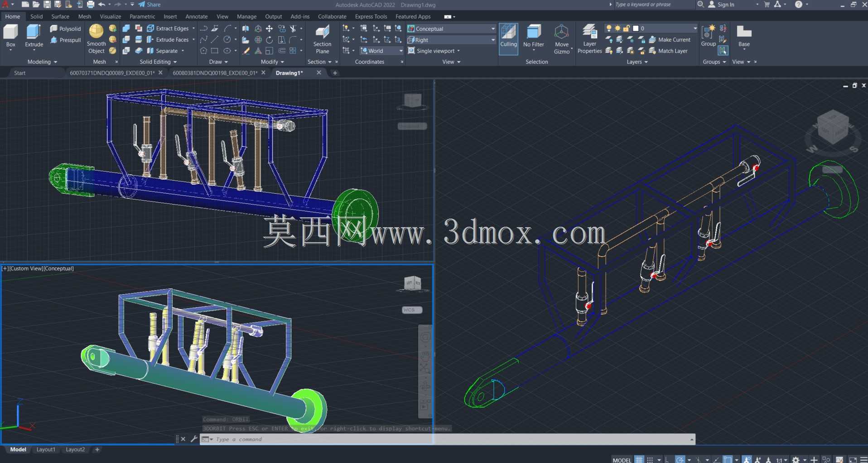Open the Mesh ribbon tab
The height and width of the screenshot is (463, 868).
(84, 16)
